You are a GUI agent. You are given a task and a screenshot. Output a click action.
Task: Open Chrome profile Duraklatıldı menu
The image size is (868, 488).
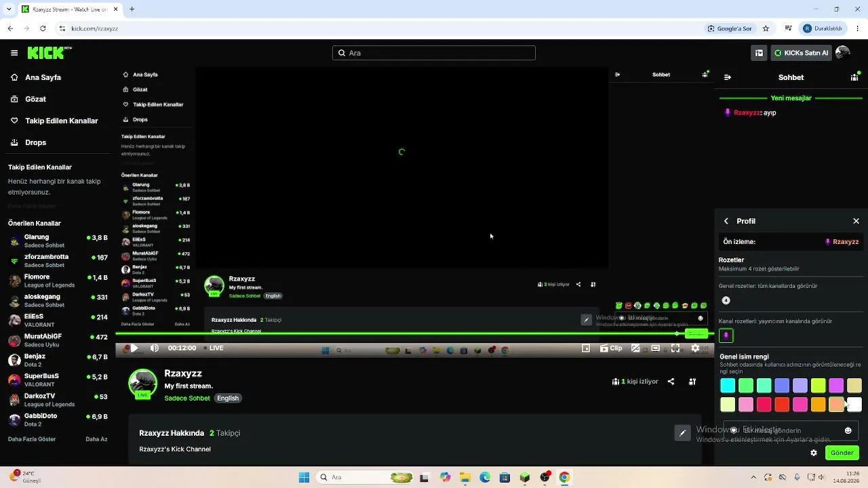[x=823, y=28]
